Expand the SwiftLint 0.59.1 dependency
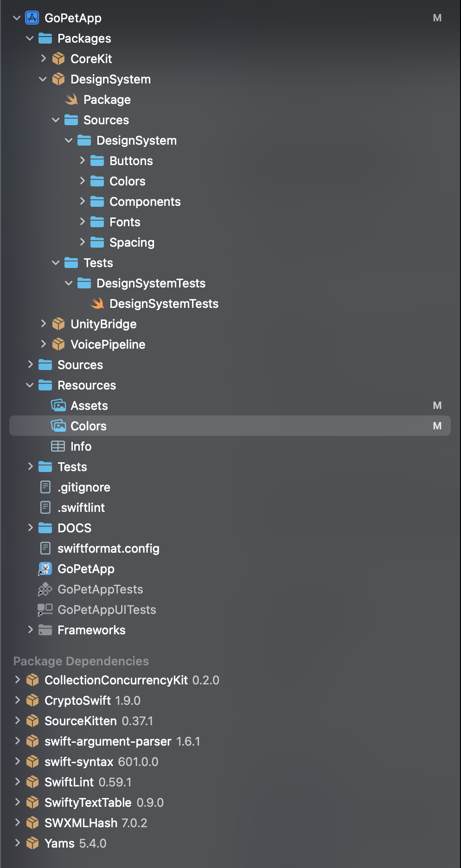461x868 pixels. 17,782
